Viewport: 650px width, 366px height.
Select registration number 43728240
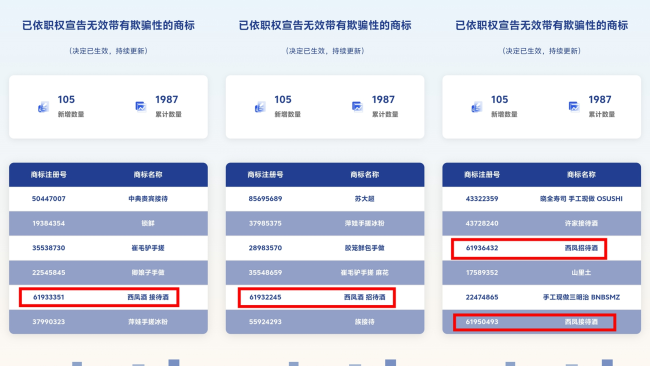(482, 223)
